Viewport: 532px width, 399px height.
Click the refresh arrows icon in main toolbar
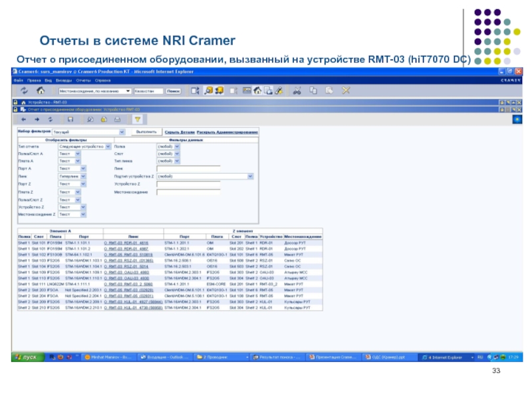click(x=25, y=90)
